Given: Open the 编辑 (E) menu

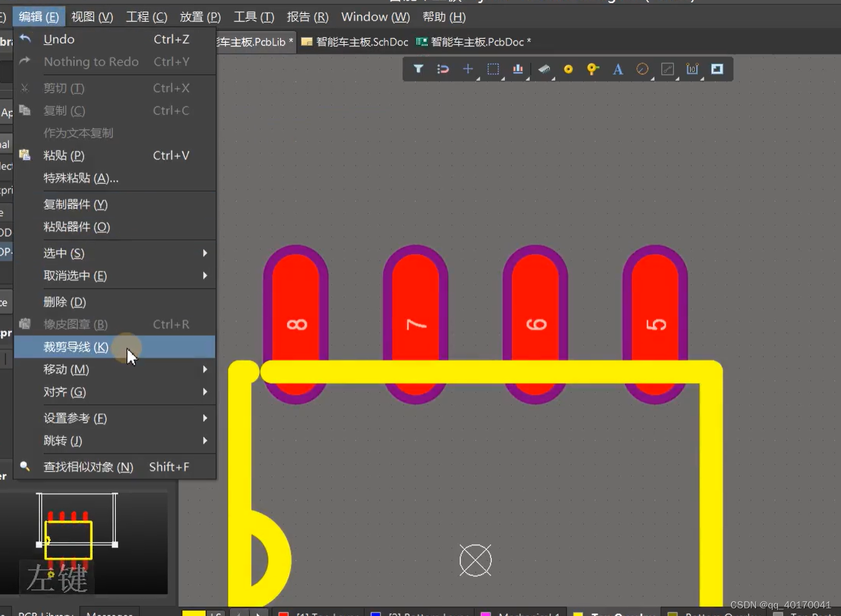Looking at the screenshot, I should [x=39, y=17].
